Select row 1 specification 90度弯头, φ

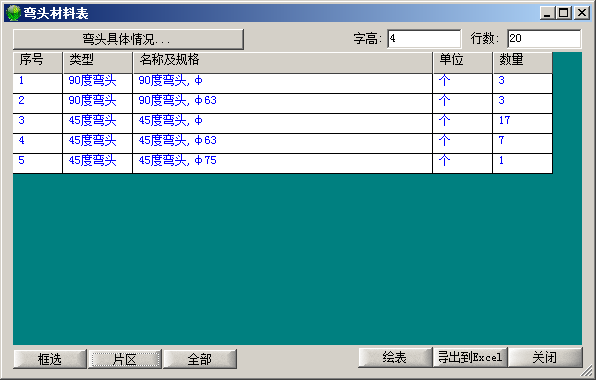[x=282, y=83]
